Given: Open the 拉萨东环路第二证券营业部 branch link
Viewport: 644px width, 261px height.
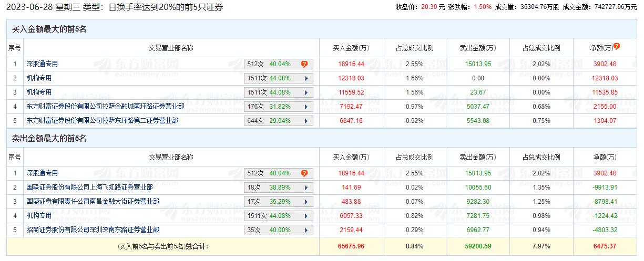Looking at the screenshot, I should tap(102, 121).
